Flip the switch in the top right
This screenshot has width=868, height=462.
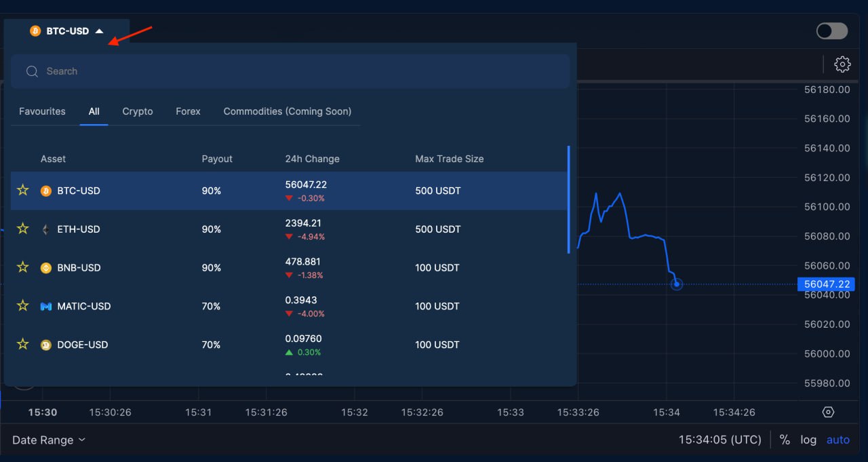point(831,31)
